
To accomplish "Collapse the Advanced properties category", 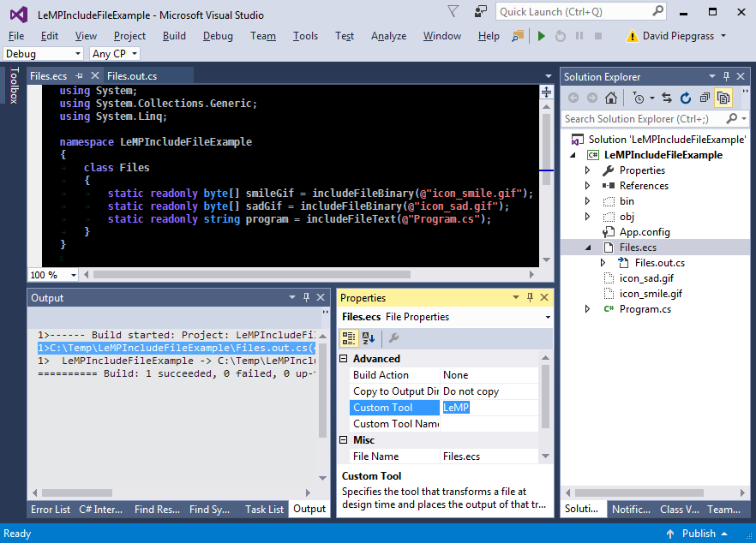I will pos(343,359).
